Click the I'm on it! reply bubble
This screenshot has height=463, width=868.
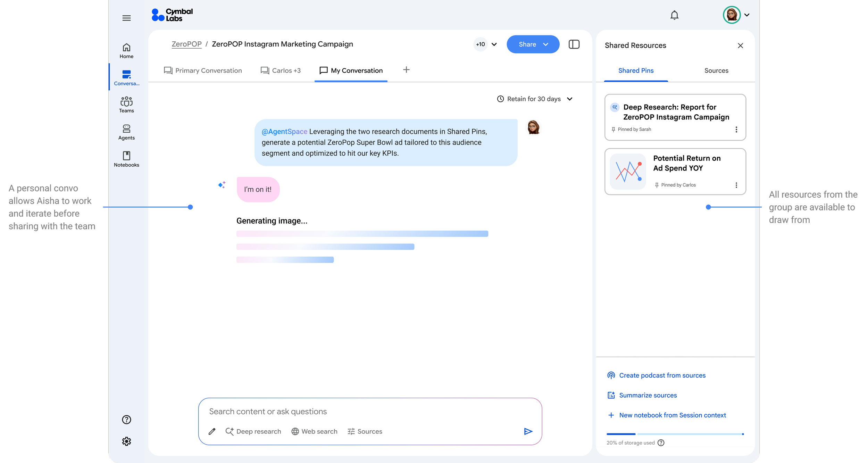[258, 189]
